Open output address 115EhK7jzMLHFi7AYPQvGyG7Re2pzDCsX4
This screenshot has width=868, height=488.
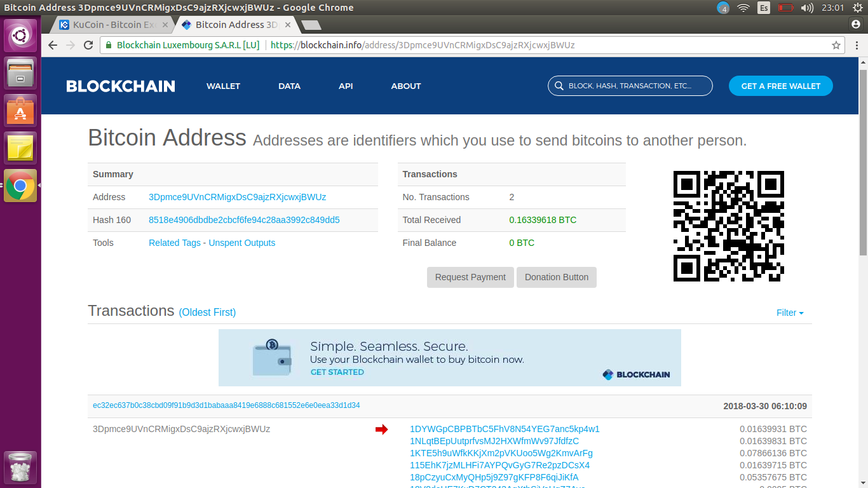[x=500, y=465]
